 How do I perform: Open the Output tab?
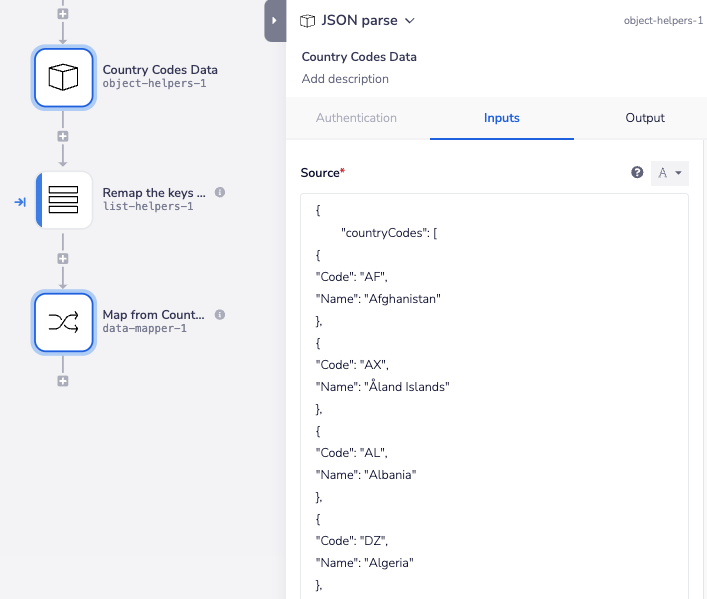pyautogui.click(x=645, y=118)
